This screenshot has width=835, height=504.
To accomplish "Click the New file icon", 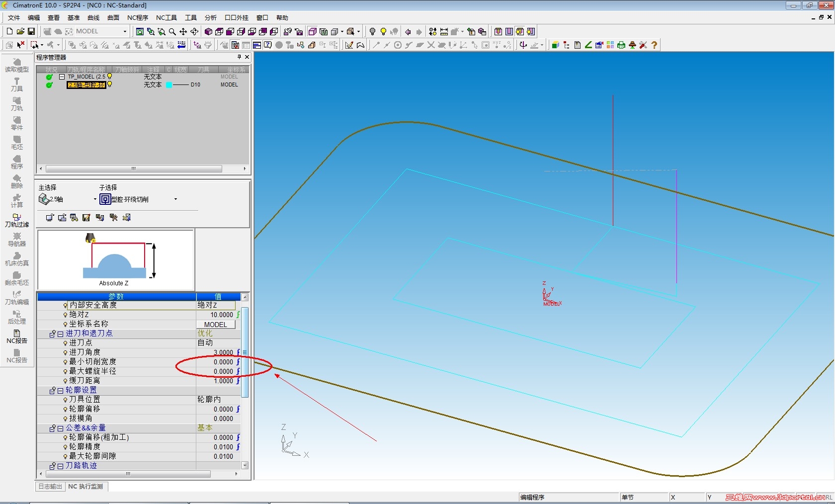I will (x=9, y=31).
